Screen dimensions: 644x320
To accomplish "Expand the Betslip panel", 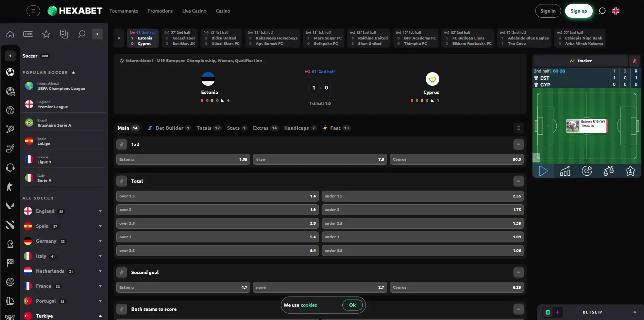I will coord(634,312).
